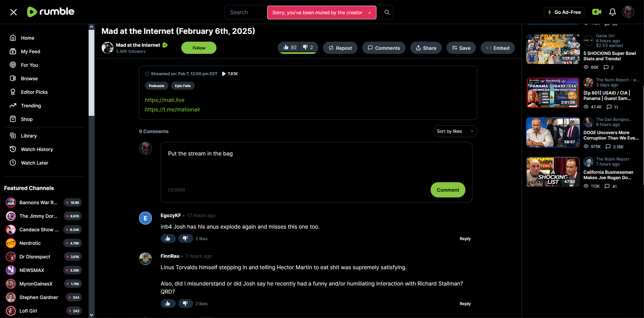Follow the Mad at the Internet channel
The width and height of the screenshot is (644, 318).
(x=199, y=48)
